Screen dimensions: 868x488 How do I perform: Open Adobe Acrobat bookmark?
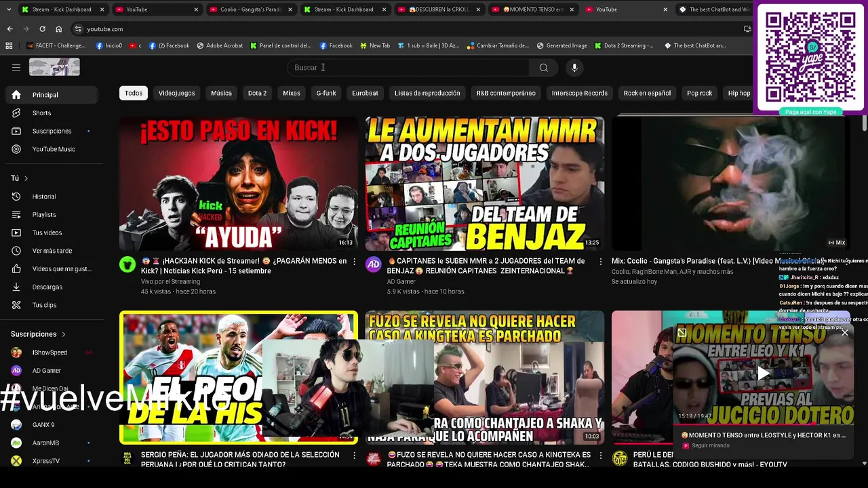coord(220,45)
